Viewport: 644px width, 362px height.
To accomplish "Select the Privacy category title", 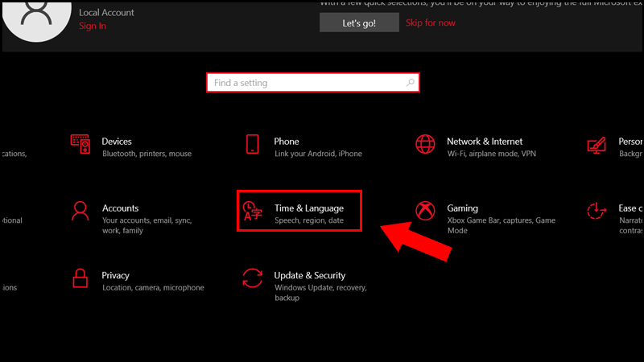I will click(x=115, y=275).
